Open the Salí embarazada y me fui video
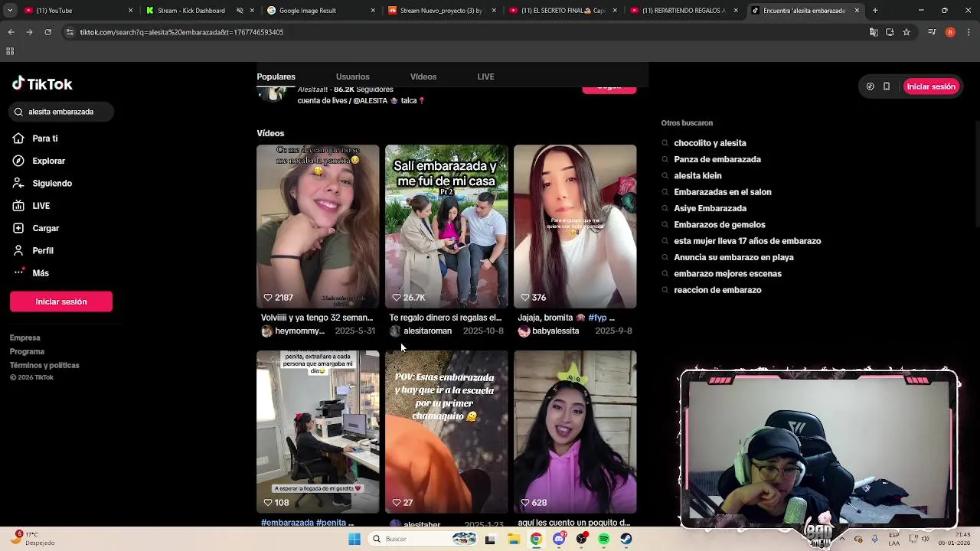 point(446,227)
